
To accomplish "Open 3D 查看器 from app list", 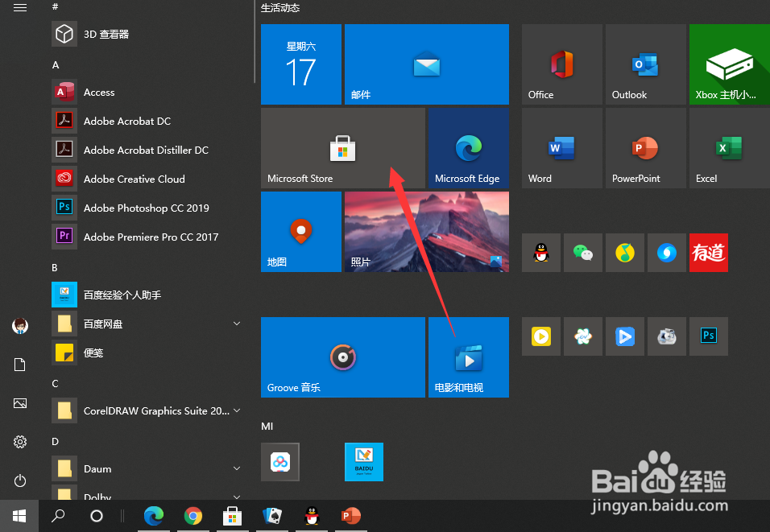I will coord(147,34).
